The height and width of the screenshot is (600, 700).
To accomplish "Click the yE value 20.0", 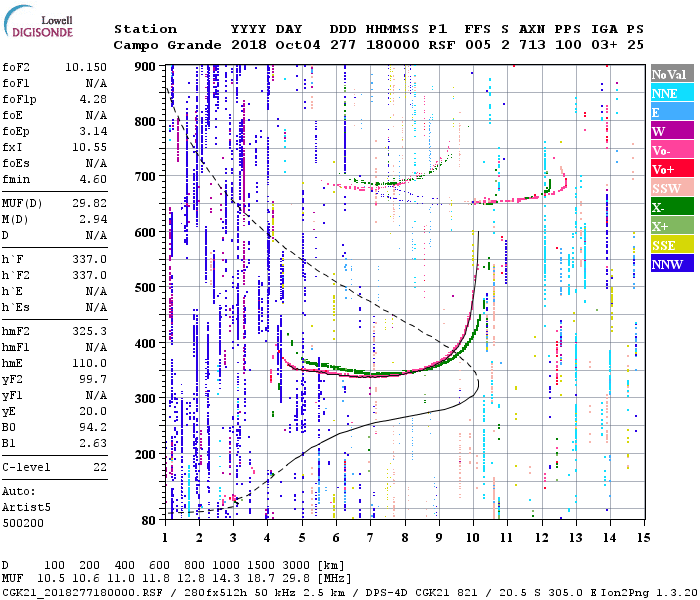I will [x=93, y=411].
